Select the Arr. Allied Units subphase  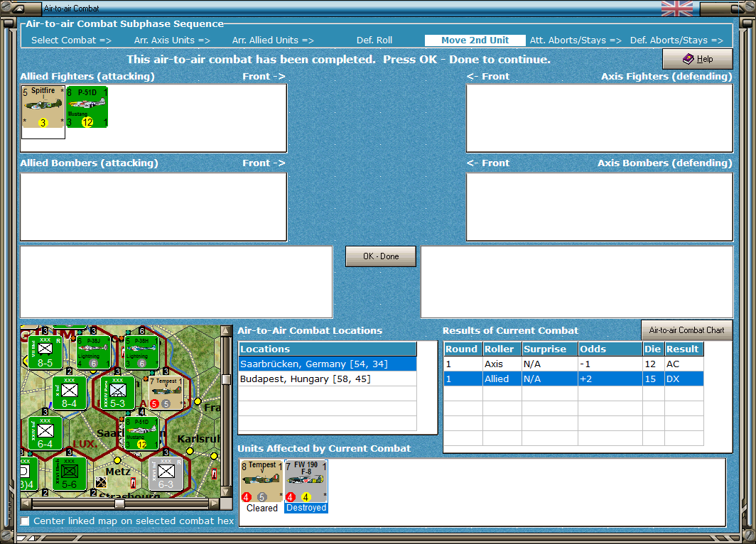point(273,40)
